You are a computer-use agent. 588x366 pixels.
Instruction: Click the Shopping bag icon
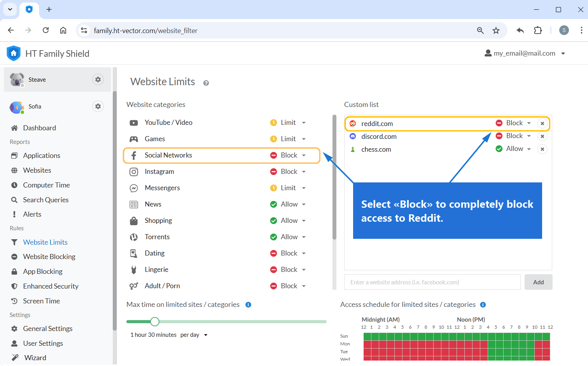[134, 221]
